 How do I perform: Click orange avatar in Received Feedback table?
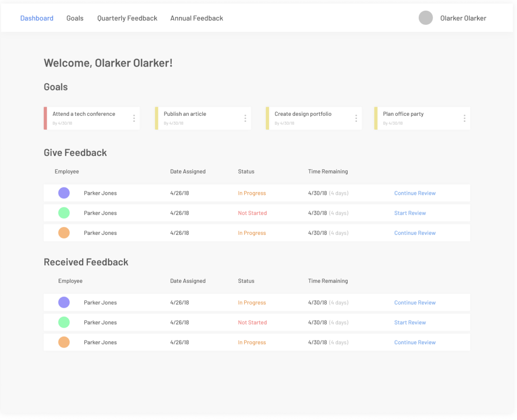tap(64, 342)
